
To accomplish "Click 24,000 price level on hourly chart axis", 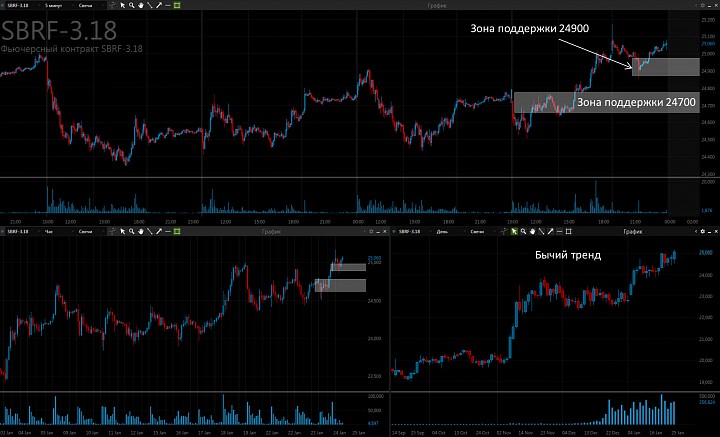I will click(374, 338).
